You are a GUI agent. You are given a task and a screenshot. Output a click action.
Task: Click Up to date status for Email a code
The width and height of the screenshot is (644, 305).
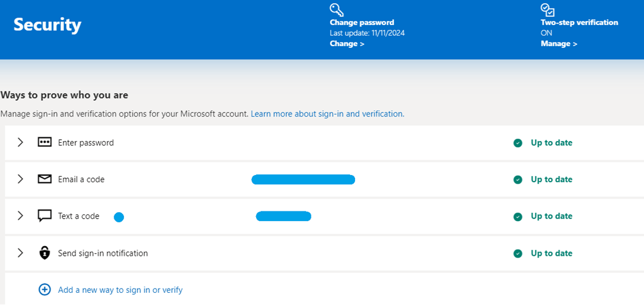click(552, 179)
